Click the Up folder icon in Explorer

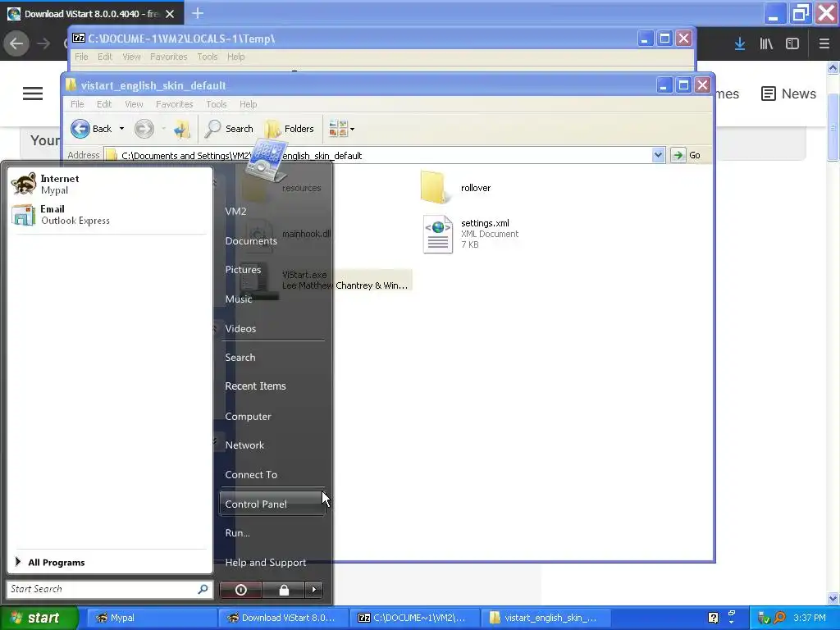coord(181,129)
